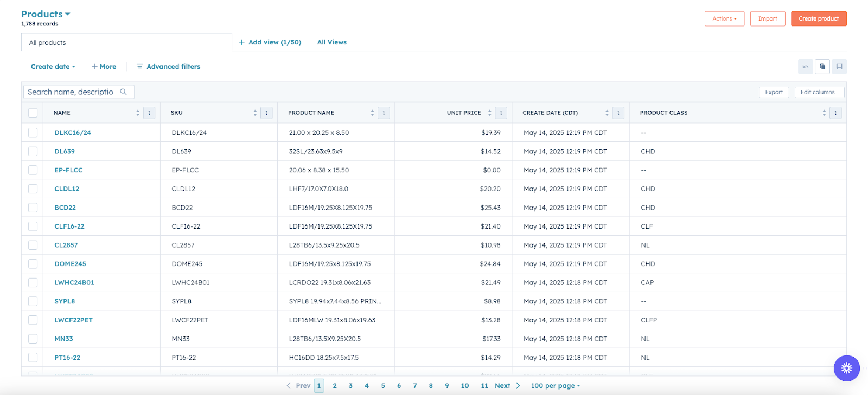The width and height of the screenshot is (868, 395).
Task: Open the All Views link
Action: coord(332,42)
